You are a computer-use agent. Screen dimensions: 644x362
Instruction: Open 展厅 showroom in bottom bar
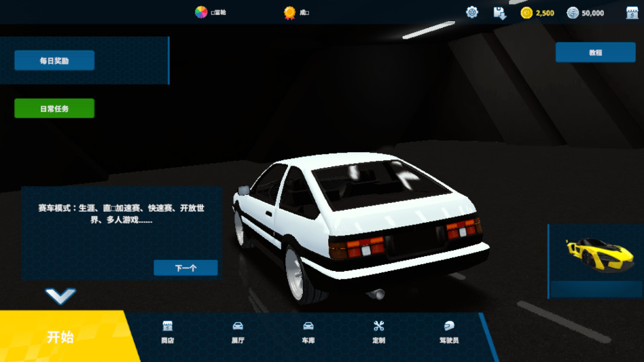[x=238, y=332]
